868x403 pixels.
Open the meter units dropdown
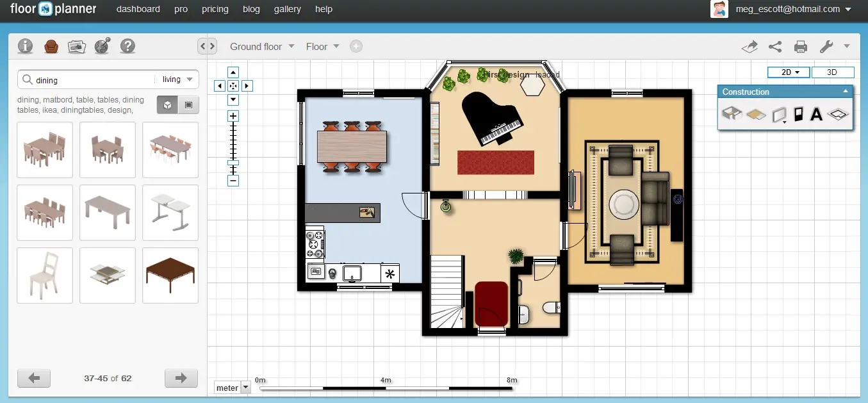tap(231, 387)
